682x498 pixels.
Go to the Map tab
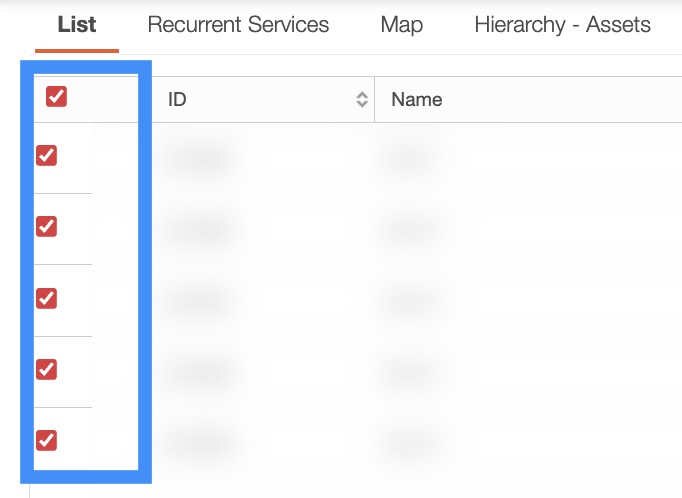[401, 25]
